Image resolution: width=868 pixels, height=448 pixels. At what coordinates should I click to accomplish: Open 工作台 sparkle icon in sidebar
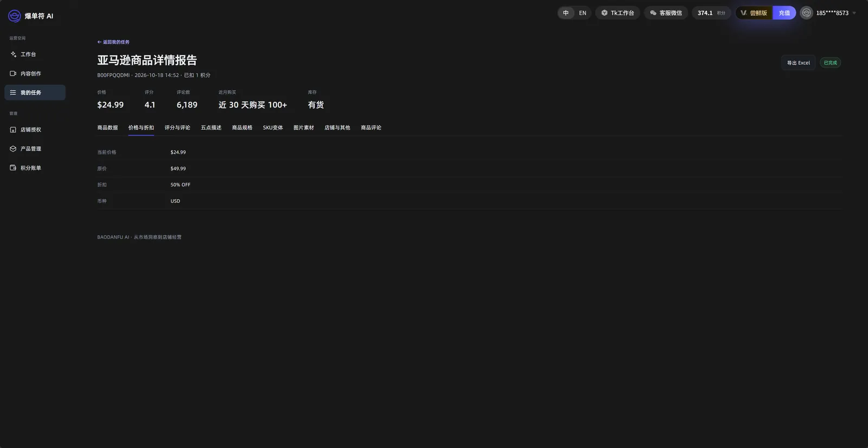[x=14, y=54]
